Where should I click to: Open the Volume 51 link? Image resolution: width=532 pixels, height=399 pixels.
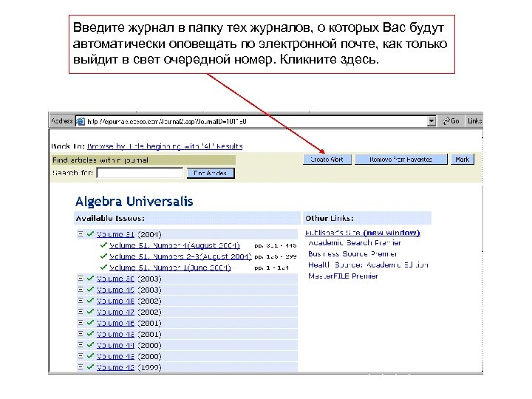point(115,234)
